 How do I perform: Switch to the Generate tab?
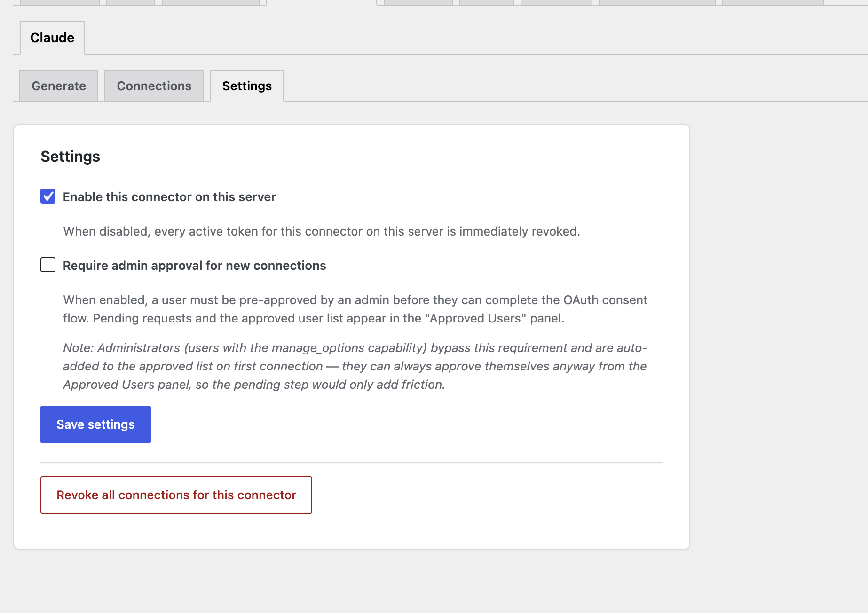(x=59, y=86)
